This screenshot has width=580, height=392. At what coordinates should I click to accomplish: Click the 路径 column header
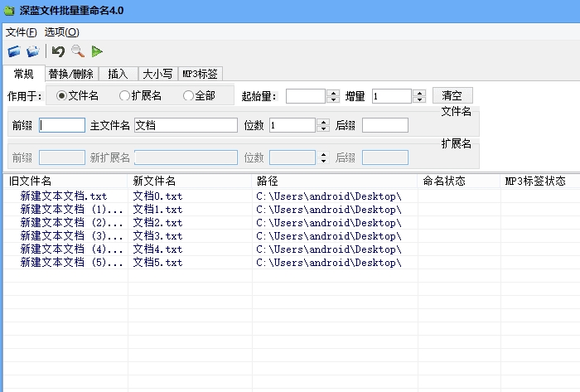(x=335, y=181)
